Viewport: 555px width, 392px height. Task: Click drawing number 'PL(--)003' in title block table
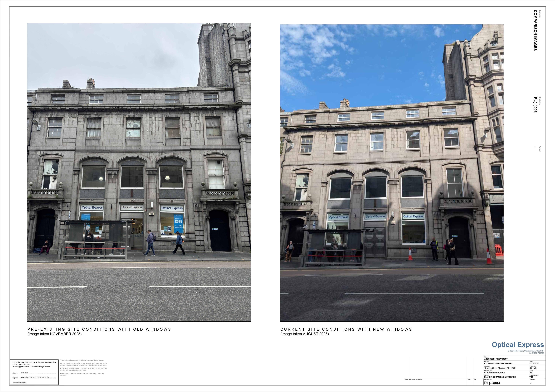492,383
